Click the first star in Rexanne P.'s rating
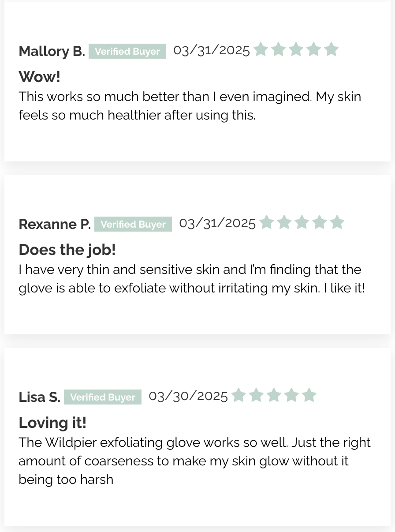This screenshot has height=532, width=395. (266, 222)
